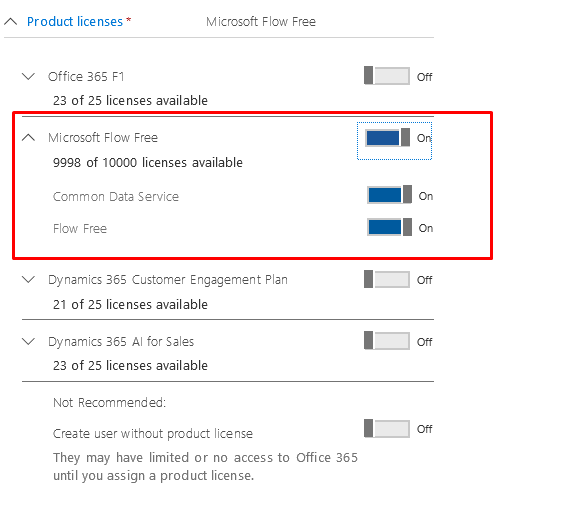This screenshot has height=522, width=575.
Task: Click the 9998 of 10000 licenses text
Action: (148, 163)
